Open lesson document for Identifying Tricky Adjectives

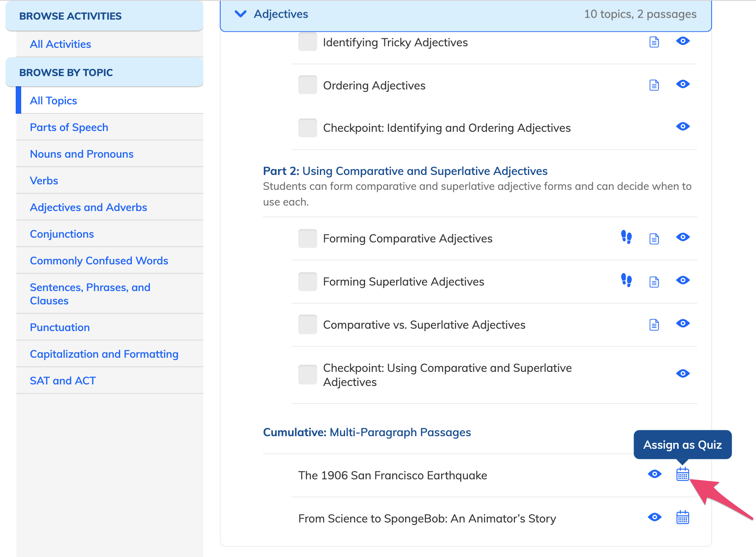[654, 42]
